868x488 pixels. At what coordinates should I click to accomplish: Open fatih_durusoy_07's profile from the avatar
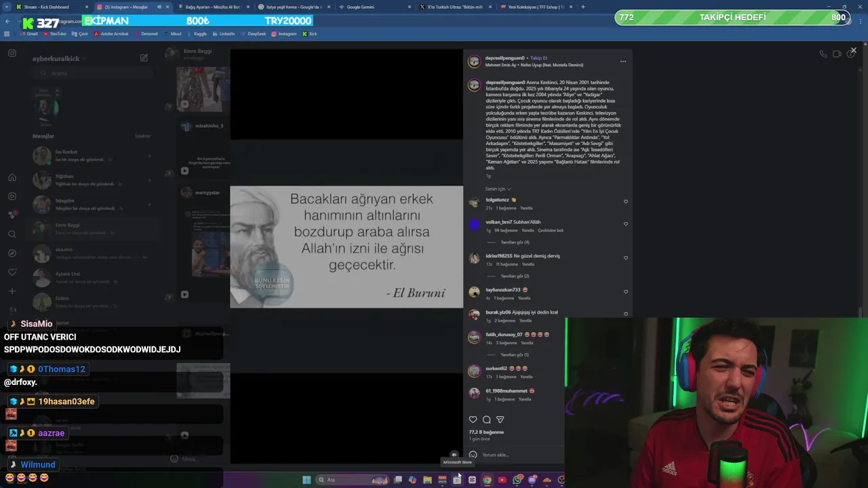click(474, 337)
